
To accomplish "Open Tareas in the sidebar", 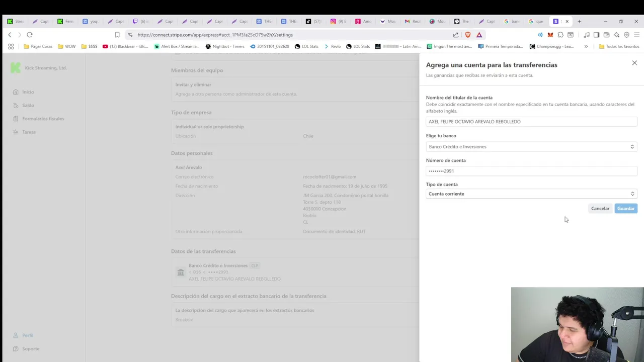I will point(29,132).
